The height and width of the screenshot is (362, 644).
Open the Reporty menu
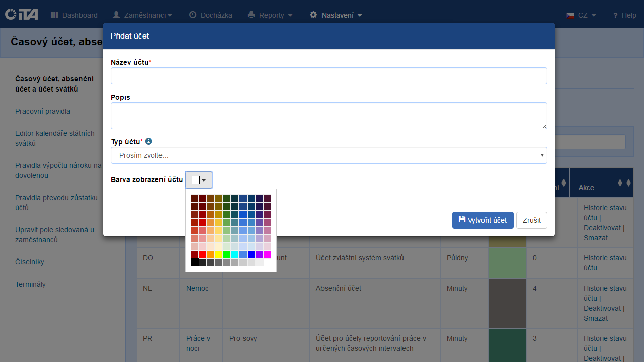coord(270,15)
